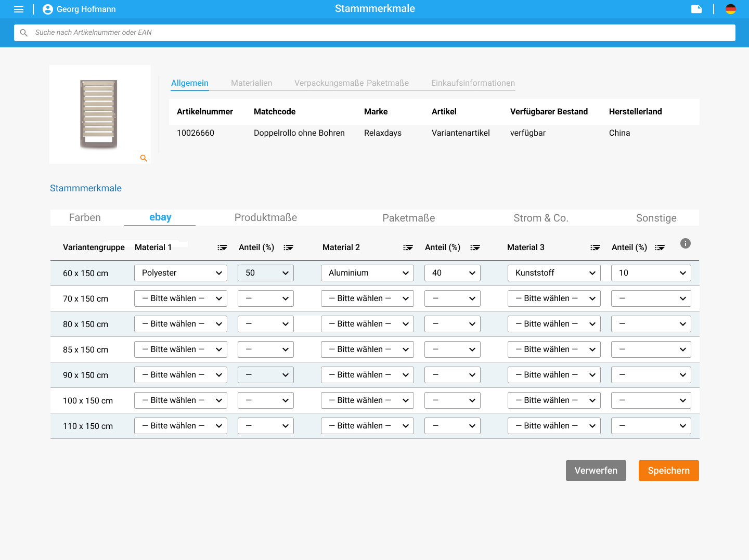Viewport: 749px width, 560px height.
Task: Click the Verwerfen button
Action: 596,471
